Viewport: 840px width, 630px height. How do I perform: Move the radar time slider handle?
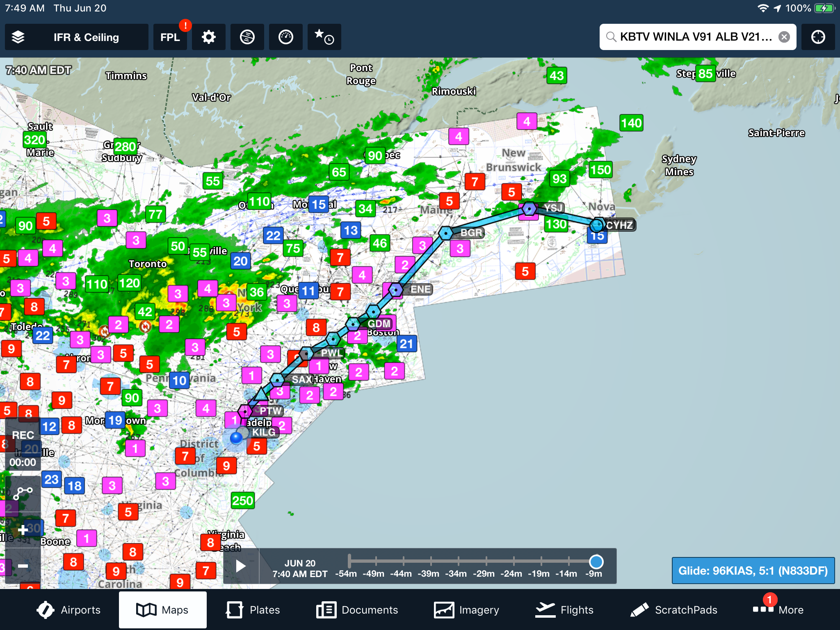[596, 562]
